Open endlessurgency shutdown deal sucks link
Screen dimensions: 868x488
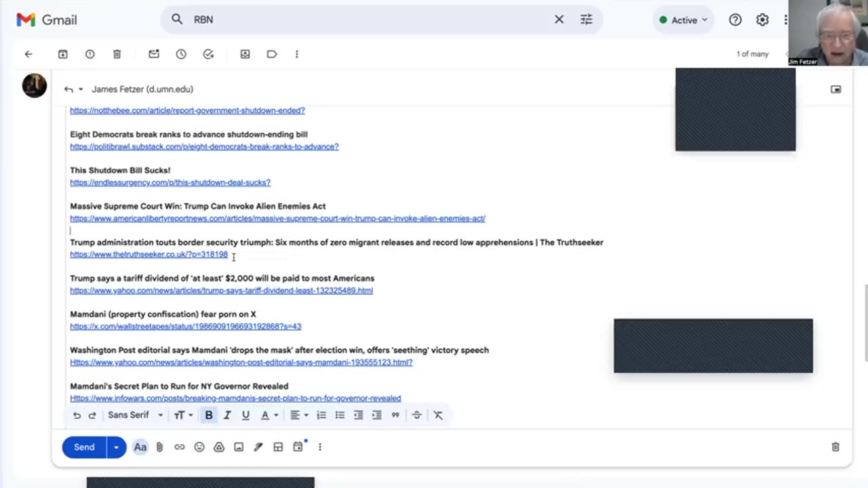click(170, 182)
